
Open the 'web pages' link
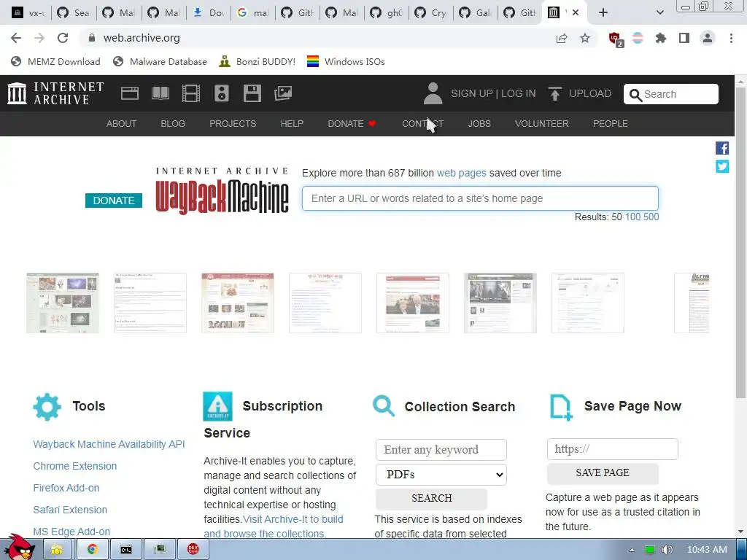[462, 173]
